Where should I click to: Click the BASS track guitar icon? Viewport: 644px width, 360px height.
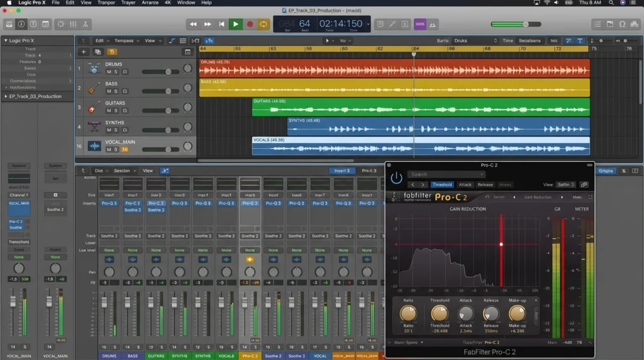[94, 87]
